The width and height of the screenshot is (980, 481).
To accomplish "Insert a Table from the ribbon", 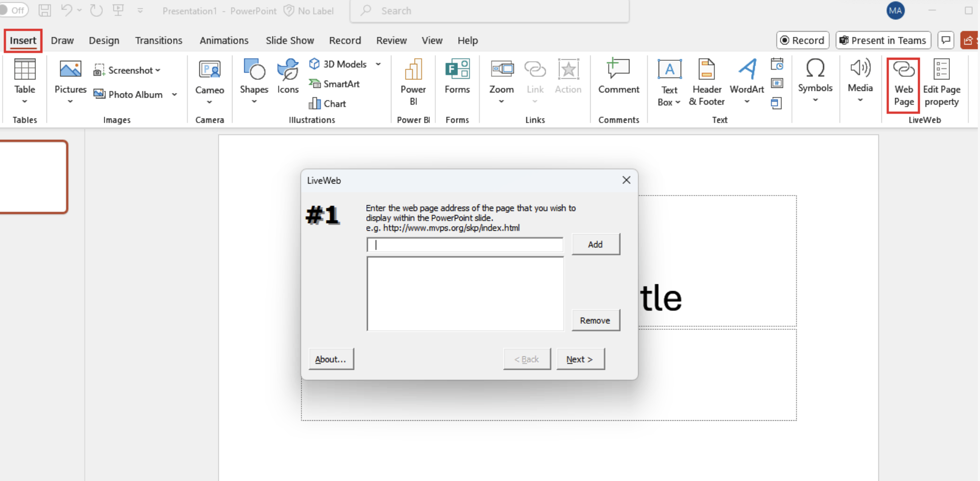I will point(25,82).
